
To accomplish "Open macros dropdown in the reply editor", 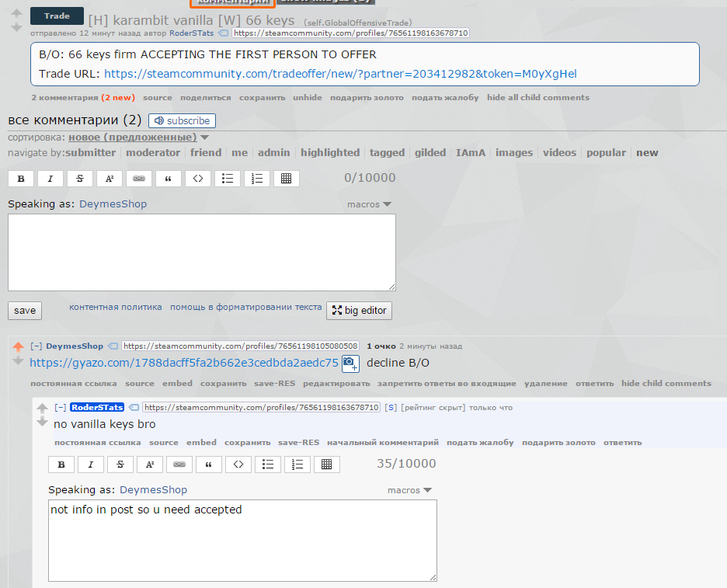I will (x=410, y=490).
